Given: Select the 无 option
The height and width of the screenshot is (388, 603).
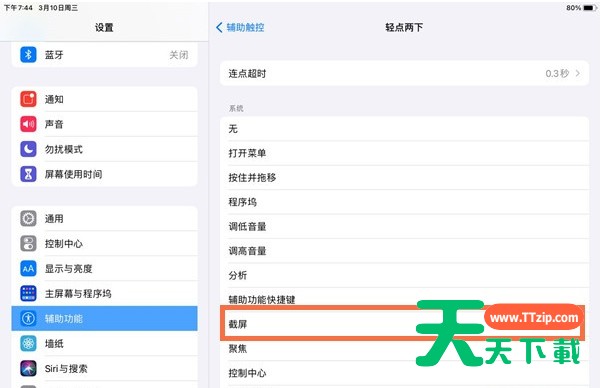Looking at the screenshot, I should tap(404, 129).
